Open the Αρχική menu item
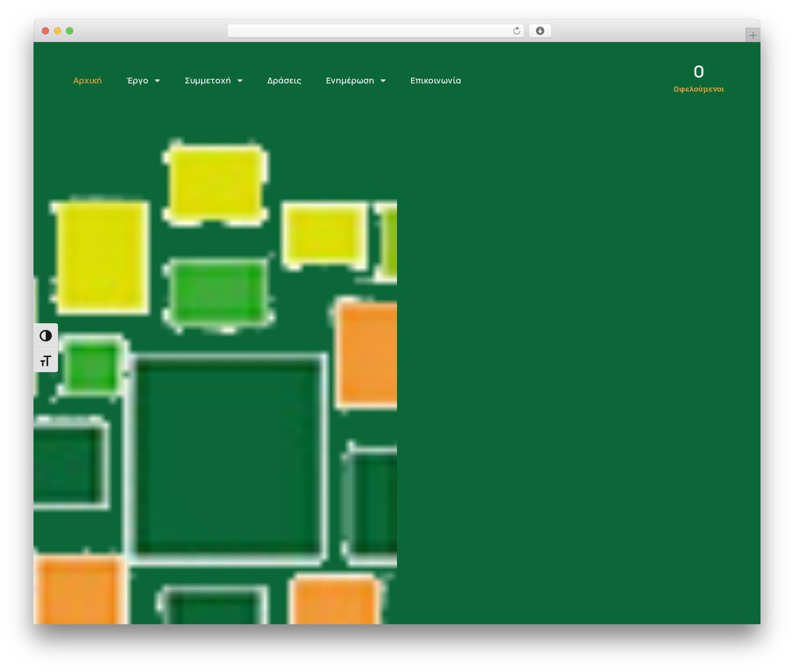This screenshot has width=794, height=672. click(x=87, y=81)
